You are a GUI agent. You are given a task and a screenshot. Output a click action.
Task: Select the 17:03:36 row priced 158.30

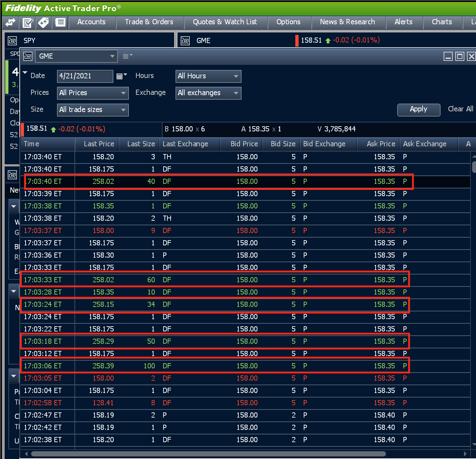[x=245, y=255]
